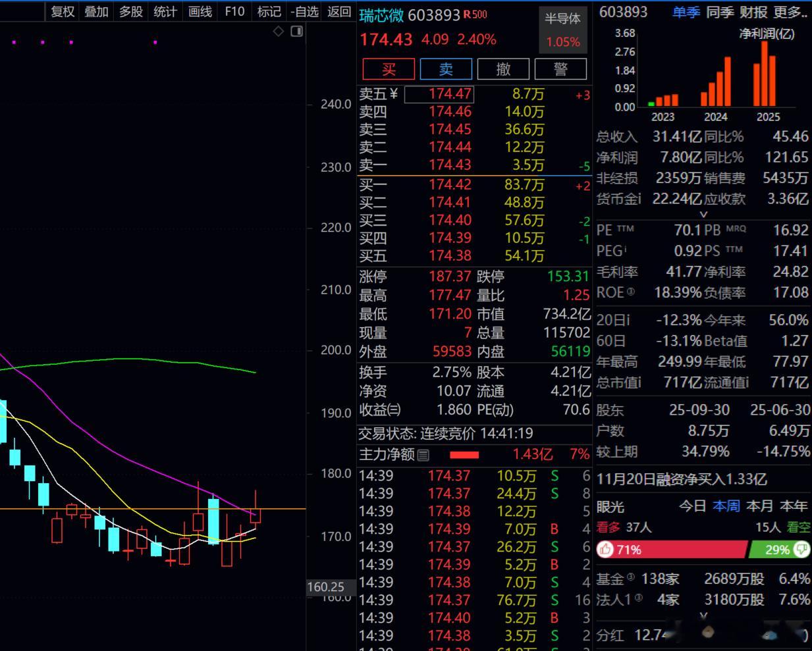Open the F10 company info page
This screenshot has width=812, height=651.
[x=234, y=11]
